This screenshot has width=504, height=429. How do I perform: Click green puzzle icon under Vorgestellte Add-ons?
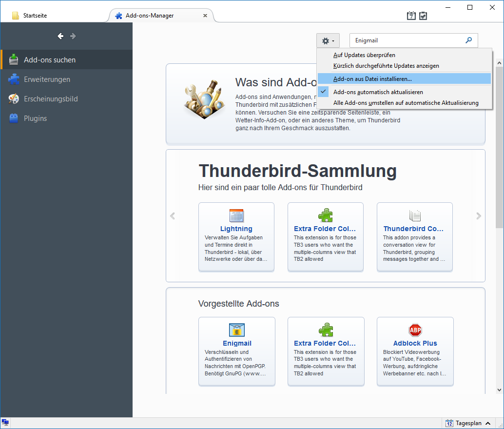point(326,330)
